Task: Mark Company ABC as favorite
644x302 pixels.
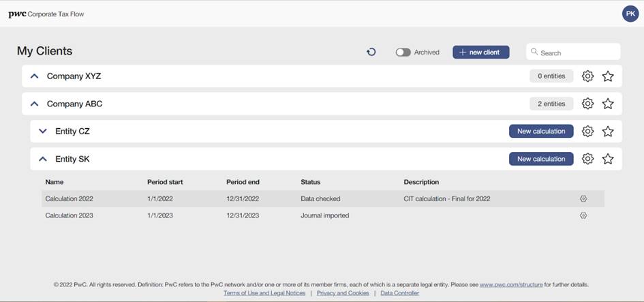Action: pyautogui.click(x=608, y=104)
